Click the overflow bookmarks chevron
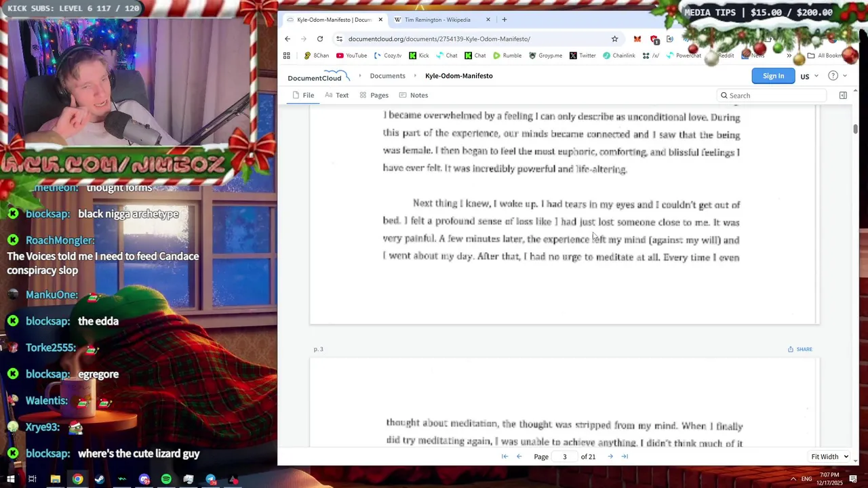The height and width of the screenshot is (488, 868). click(x=789, y=56)
